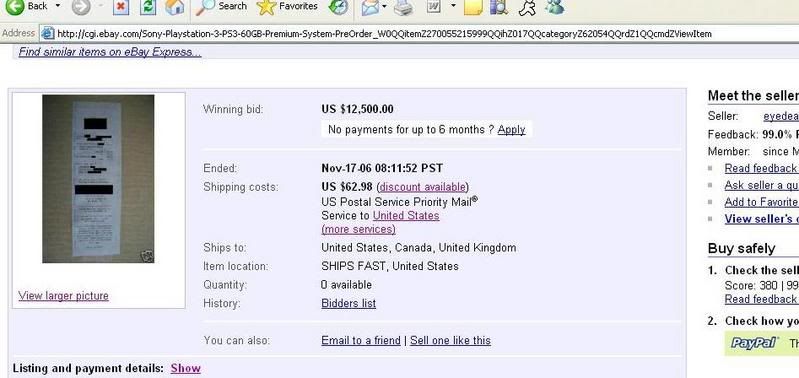Stop page loading with the red X icon
799x378 pixels.
pyautogui.click(x=120, y=6)
